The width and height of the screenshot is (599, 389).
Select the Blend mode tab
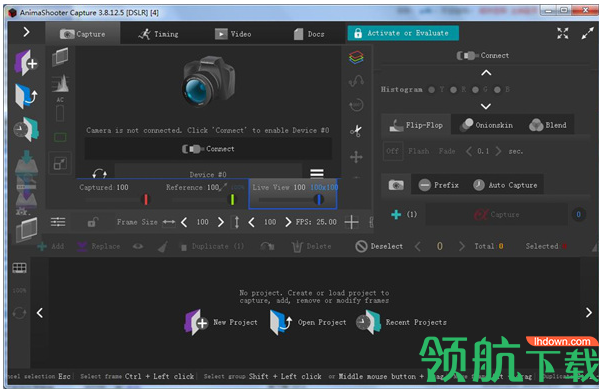click(547, 125)
